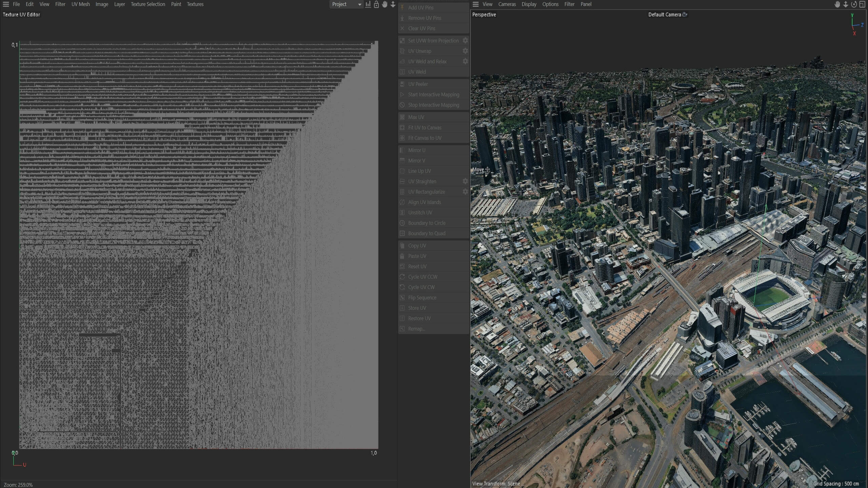Open the viewport Filter menu
The width and height of the screenshot is (868, 488).
[569, 4]
